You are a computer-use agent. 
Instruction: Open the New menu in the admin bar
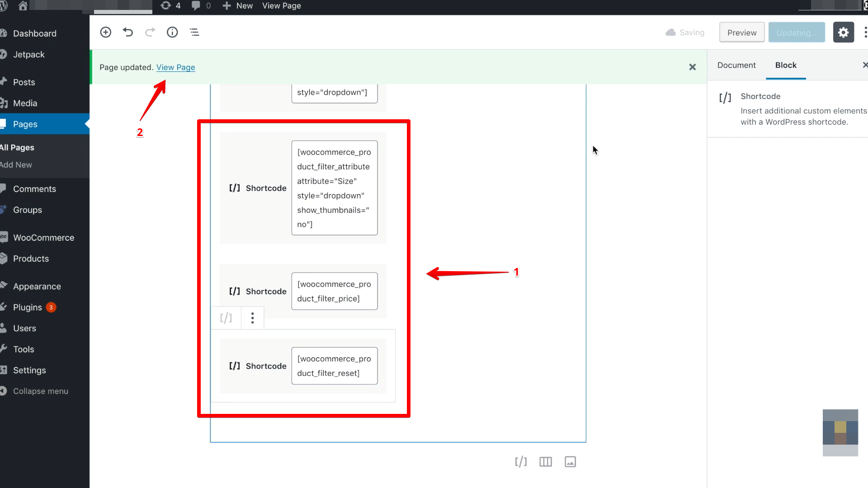(237, 6)
